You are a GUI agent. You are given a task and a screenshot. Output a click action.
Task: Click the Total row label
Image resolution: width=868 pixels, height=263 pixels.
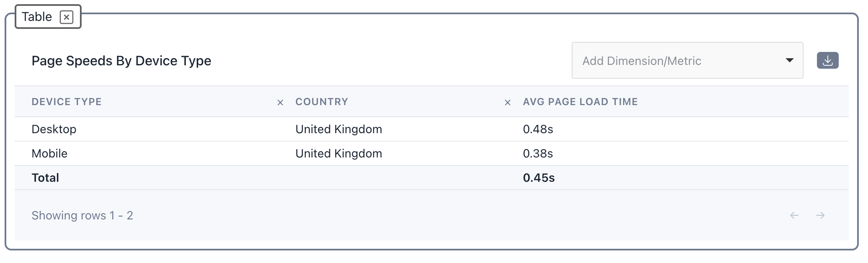(45, 178)
